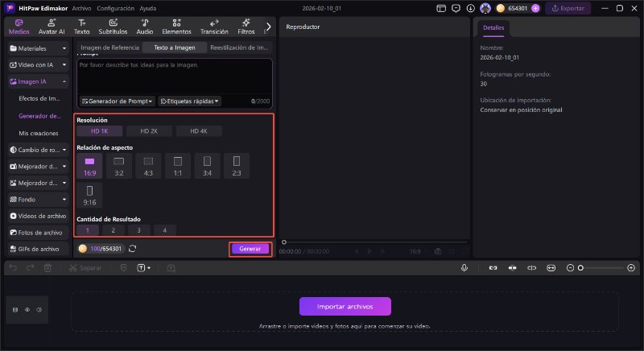Image resolution: width=644 pixels, height=351 pixels.
Task: Open the Filtros tool
Action: click(x=246, y=27)
